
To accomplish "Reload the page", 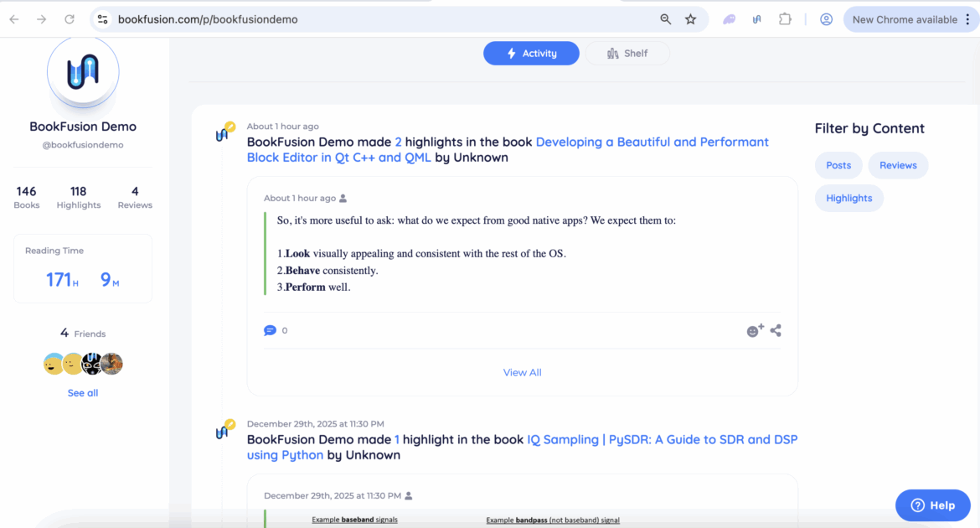I will pyautogui.click(x=70, y=19).
